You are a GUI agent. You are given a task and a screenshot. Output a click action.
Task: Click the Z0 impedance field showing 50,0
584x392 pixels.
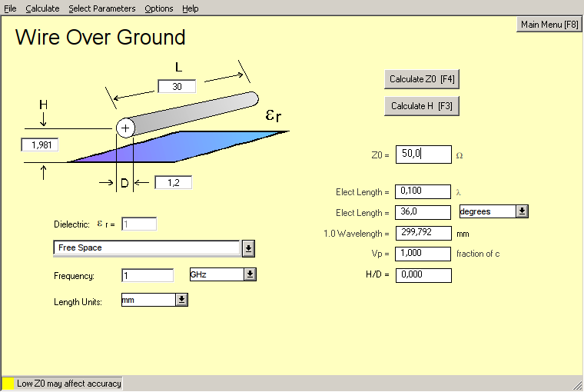(x=423, y=154)
